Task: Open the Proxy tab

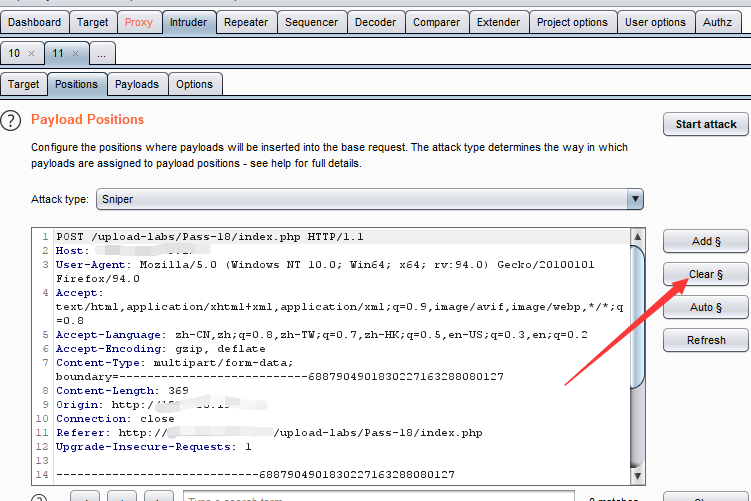Action: 138,22
